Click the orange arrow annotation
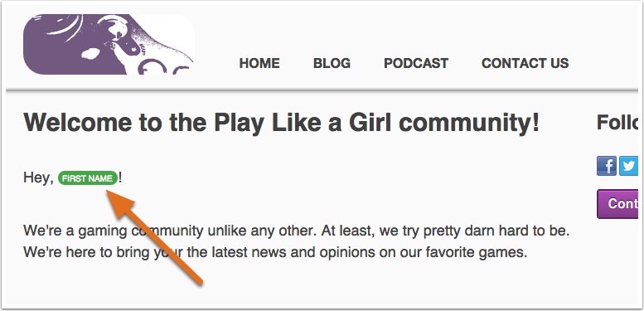The height and width of the screenshot is (311, 644). [x=154, y=237]
